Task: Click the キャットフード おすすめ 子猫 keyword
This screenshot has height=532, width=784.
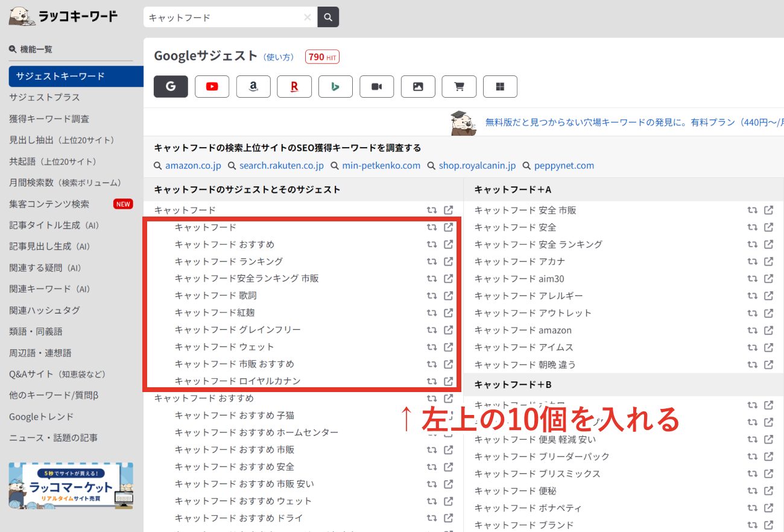Action: [x=235, y=415]
